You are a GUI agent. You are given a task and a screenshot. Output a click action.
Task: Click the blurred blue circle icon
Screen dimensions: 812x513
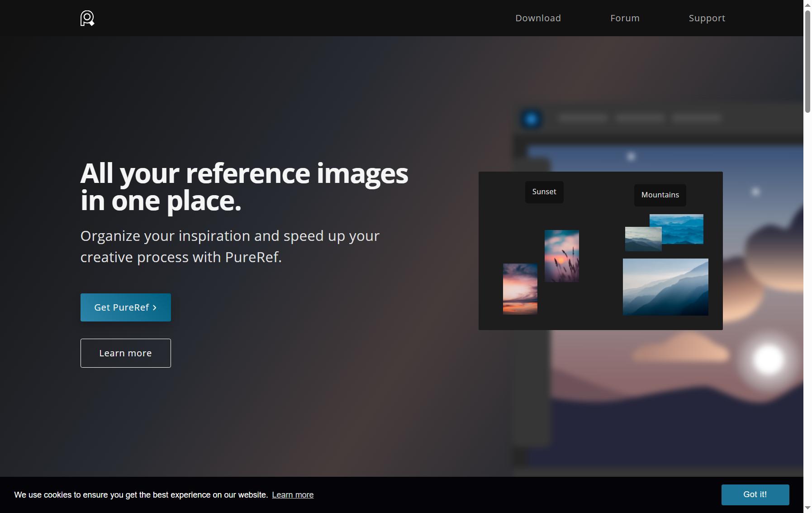coord(532,119)
